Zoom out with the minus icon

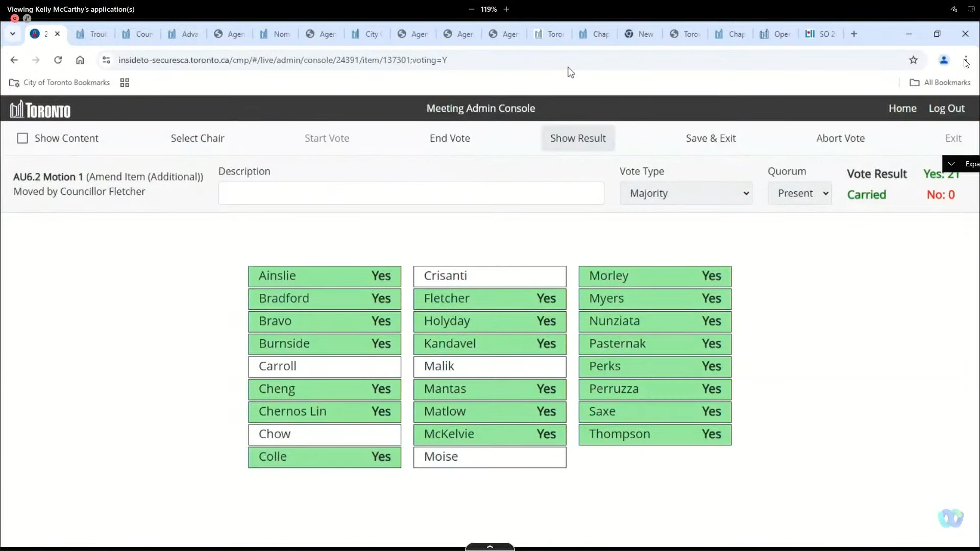click(x=471, y=9)
